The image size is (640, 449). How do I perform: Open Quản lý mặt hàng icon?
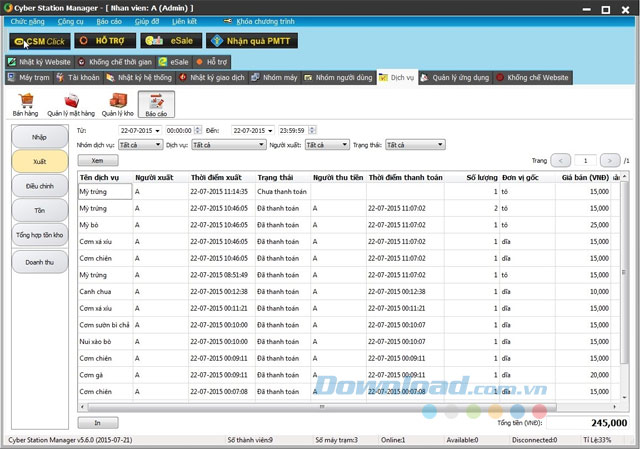(x=71, y=101)
